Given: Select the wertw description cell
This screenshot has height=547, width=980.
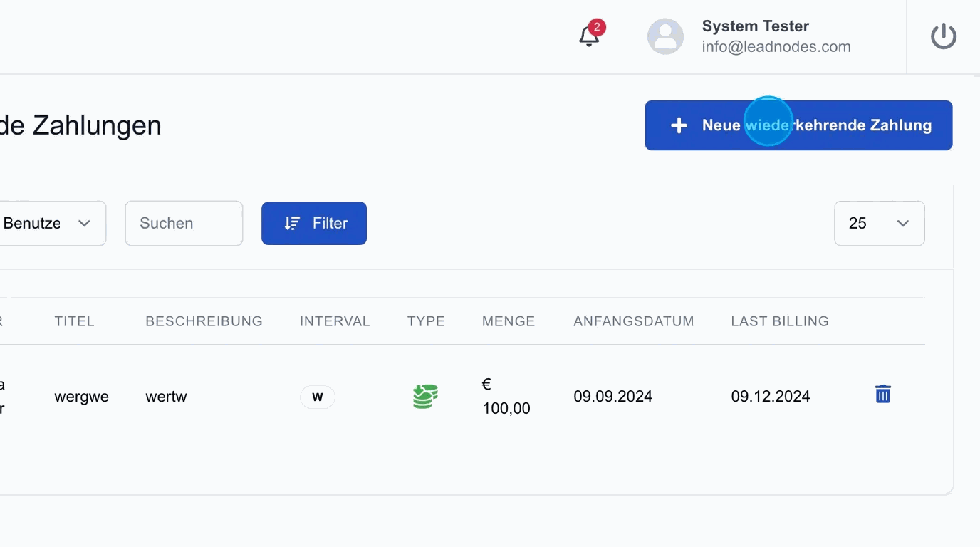Looking at the screenshot, I should (x=166, y=397).
